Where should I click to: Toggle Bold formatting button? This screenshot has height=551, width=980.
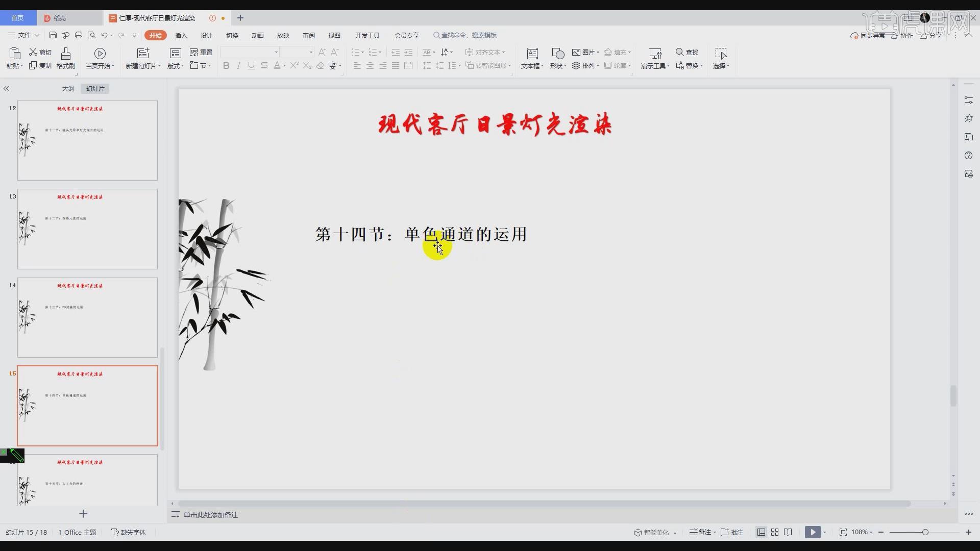pyautogui.click(x=226, y=65)
